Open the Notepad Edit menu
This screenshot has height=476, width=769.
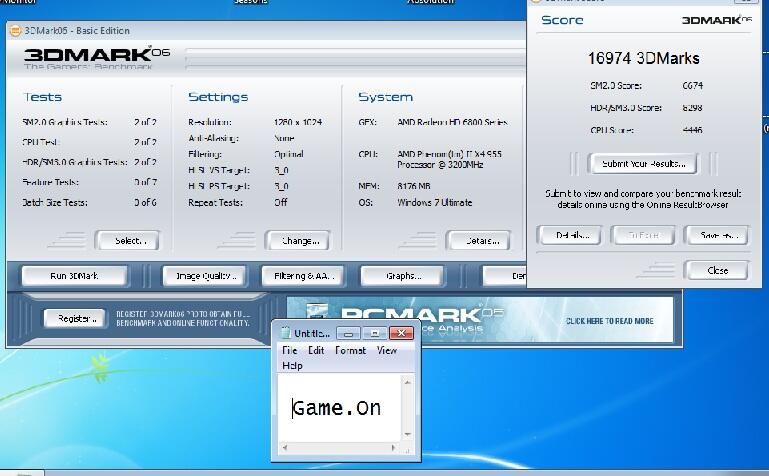(316, 351)
